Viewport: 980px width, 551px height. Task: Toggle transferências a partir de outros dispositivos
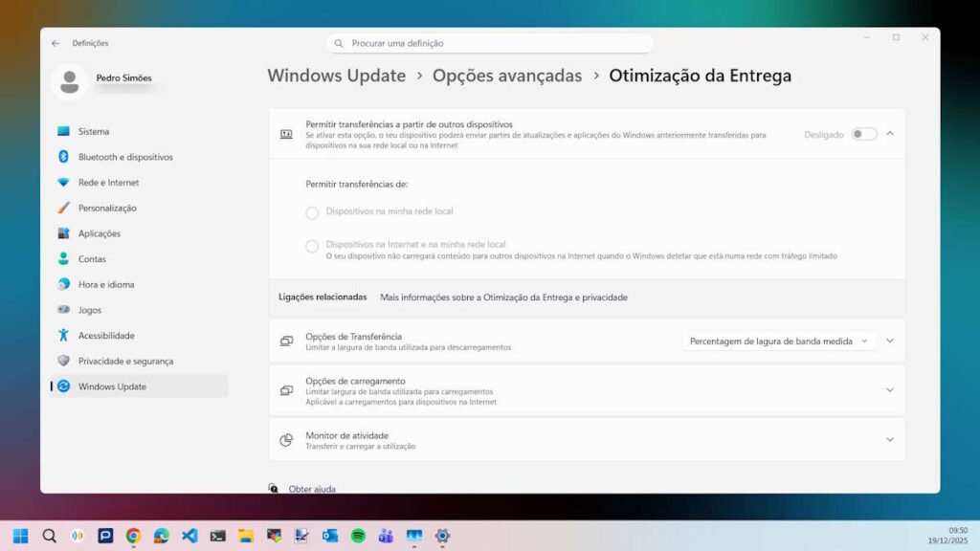pos(862,134)
